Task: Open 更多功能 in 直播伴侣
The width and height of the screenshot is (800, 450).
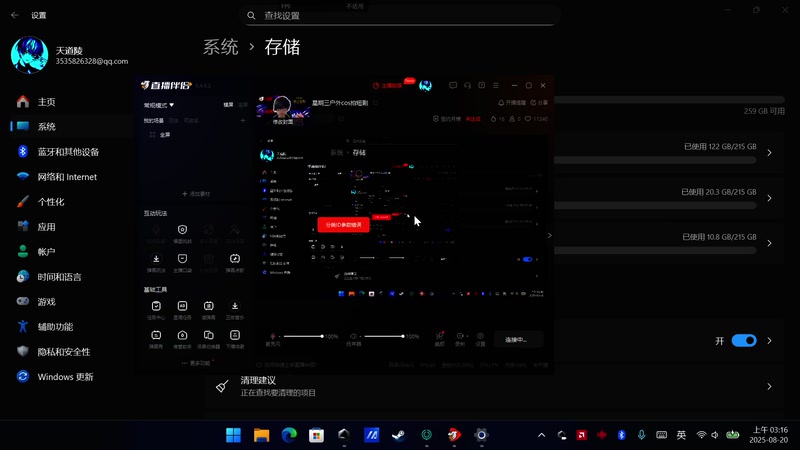Action: pos(196,363)
